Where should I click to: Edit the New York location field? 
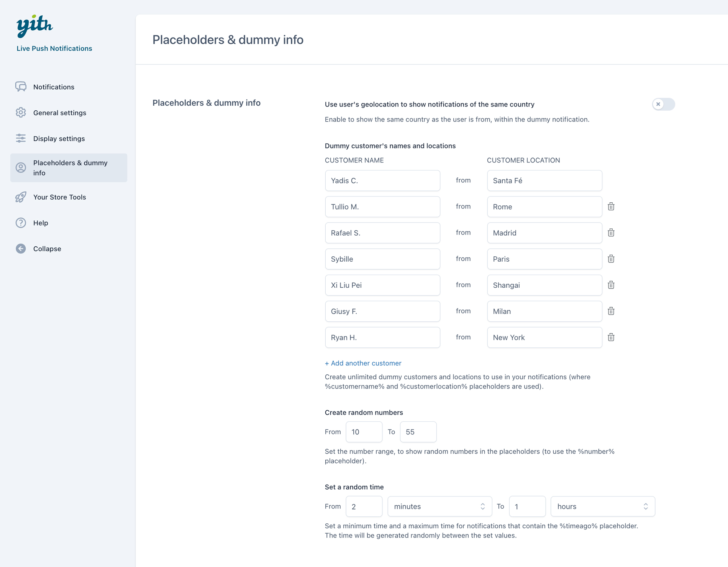[544, 337]
